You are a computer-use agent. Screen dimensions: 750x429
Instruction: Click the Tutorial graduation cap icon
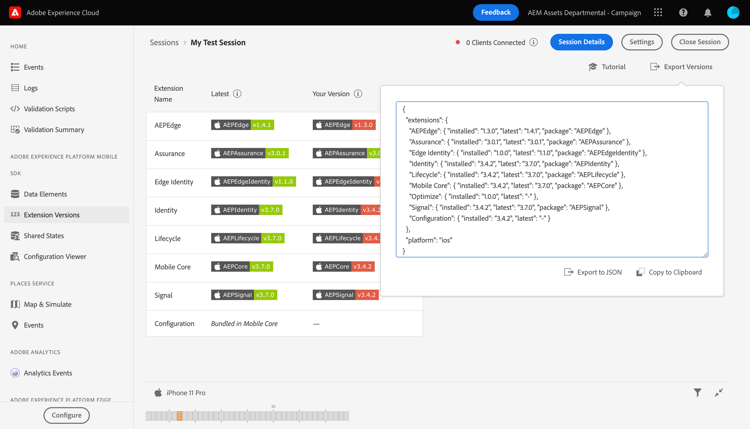(x=593, y=66)
